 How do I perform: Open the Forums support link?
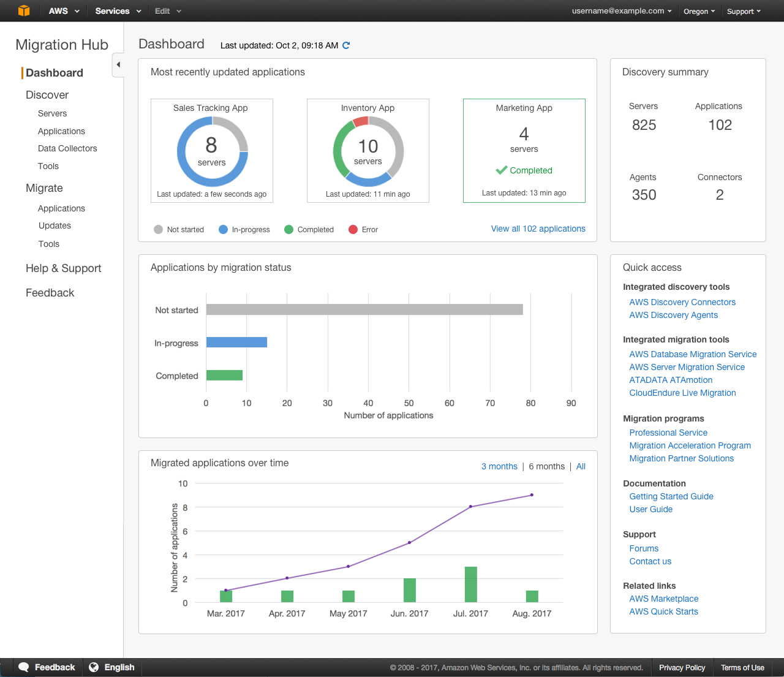[x=644, y=548]
